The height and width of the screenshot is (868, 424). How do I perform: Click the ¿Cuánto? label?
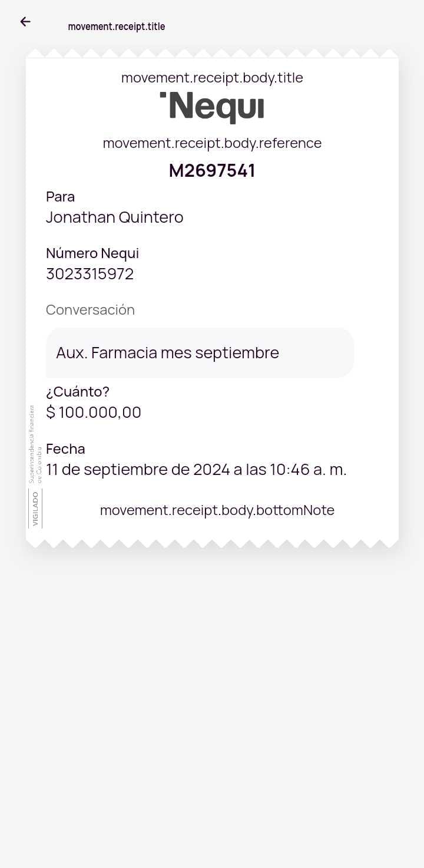point(78,392)
